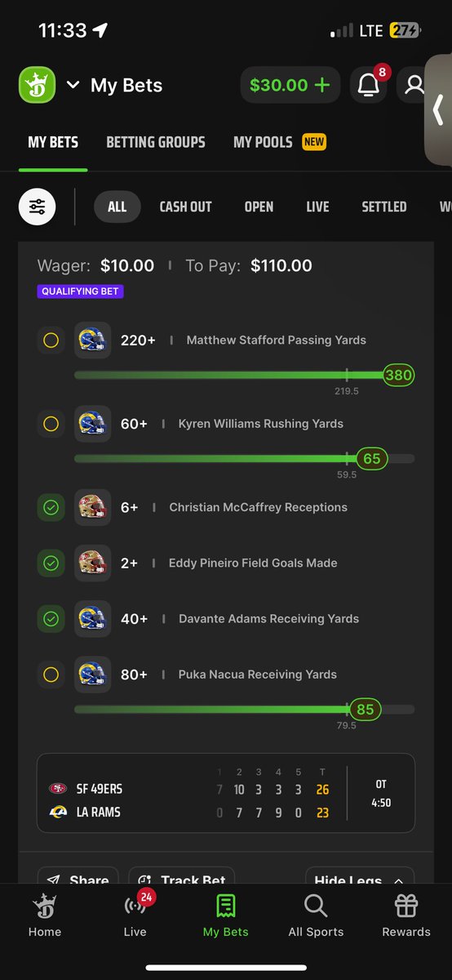Tap the Davante Adams completed checkmark

(51, 619)
